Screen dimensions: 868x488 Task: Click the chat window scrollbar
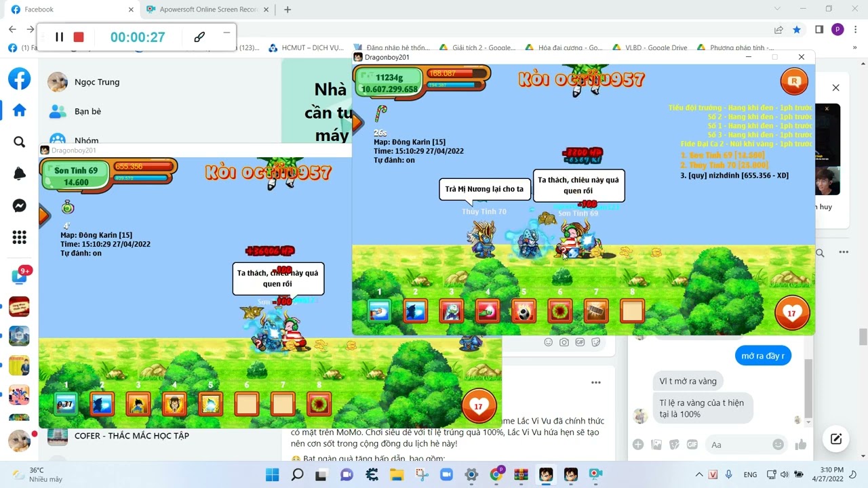[808, 387]
